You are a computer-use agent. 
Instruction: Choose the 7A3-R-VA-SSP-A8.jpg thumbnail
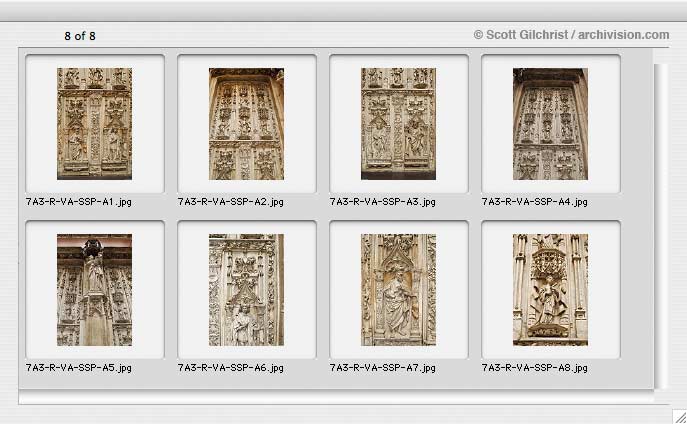click(x=550, y=290)
